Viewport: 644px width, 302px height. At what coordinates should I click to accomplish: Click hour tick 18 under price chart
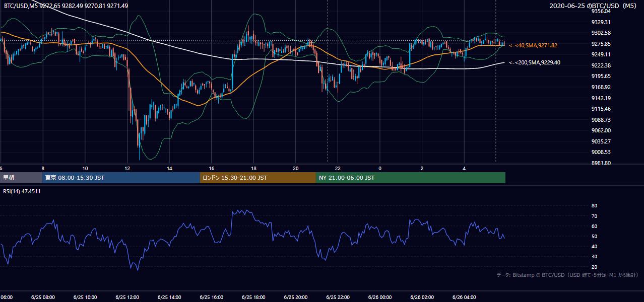pyautogui.click(x=253, y=168)
